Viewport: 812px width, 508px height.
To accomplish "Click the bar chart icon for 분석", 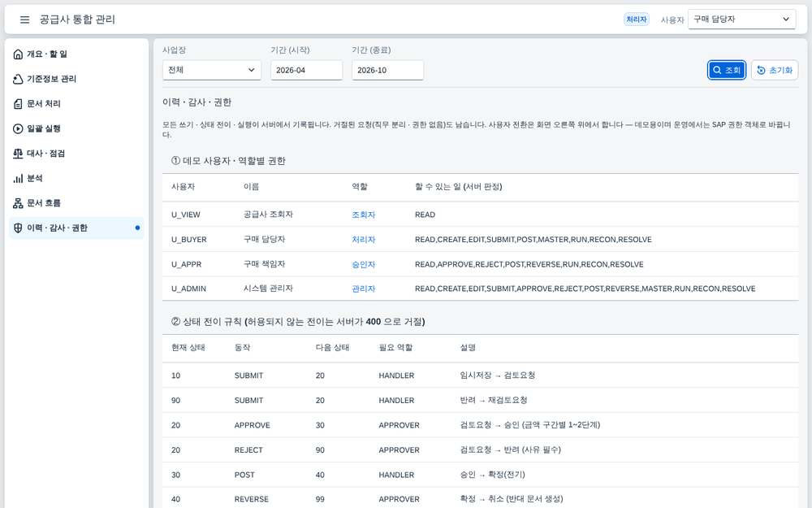I will 18,178.
